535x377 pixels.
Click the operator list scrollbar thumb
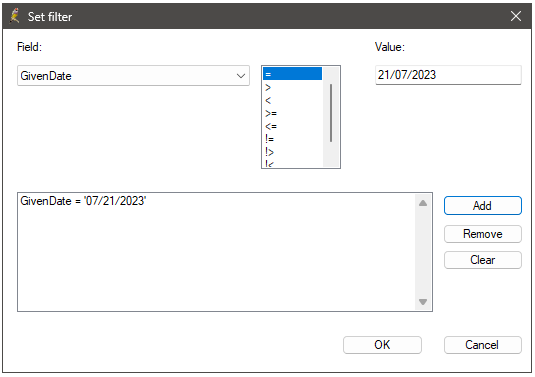pos(331,113)
